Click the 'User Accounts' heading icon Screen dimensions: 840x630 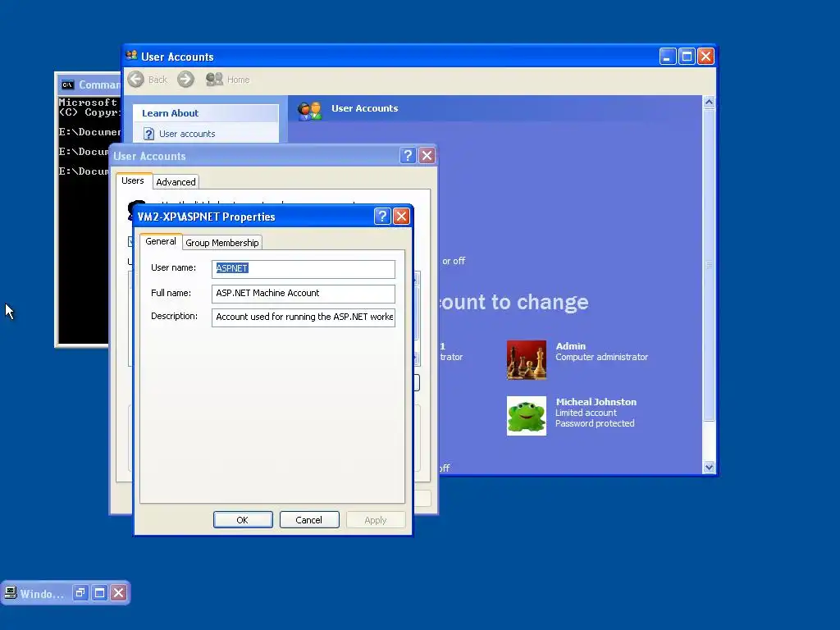309,111
